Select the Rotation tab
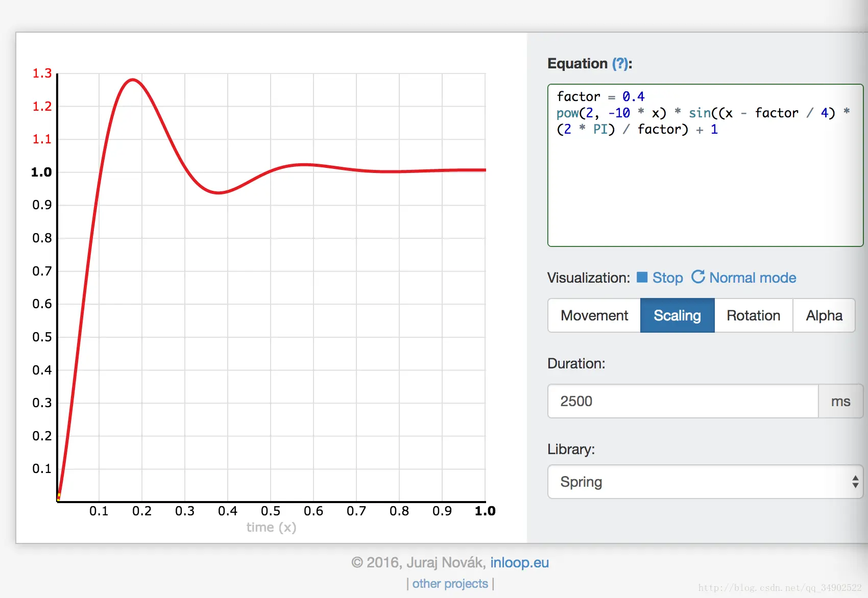868x598 pixels. pyautogui.click(x=753, y=315)
